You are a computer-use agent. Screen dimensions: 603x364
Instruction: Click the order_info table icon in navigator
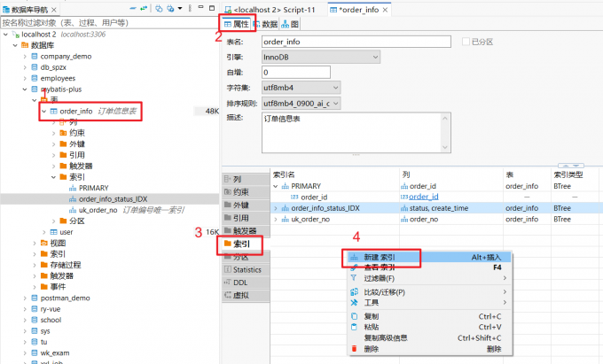point(53,112)
